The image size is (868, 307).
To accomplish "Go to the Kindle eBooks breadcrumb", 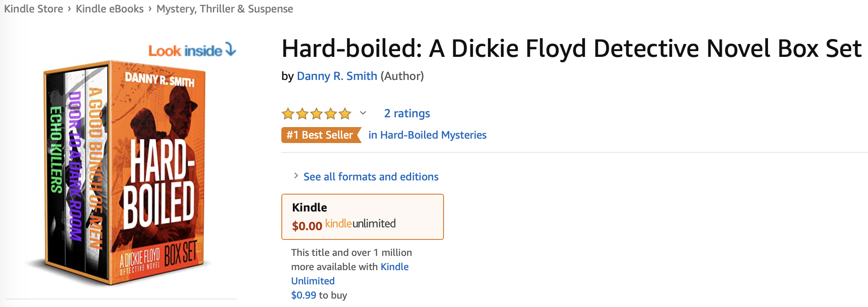I will coord(110,9).
